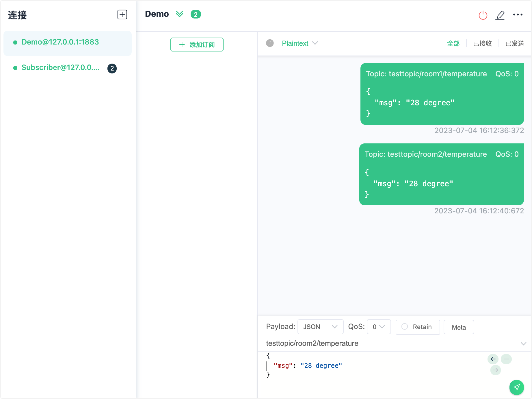This screenshot has width=532, height=399.
Task: Open the Meta settings button
Action: (459, 327)
